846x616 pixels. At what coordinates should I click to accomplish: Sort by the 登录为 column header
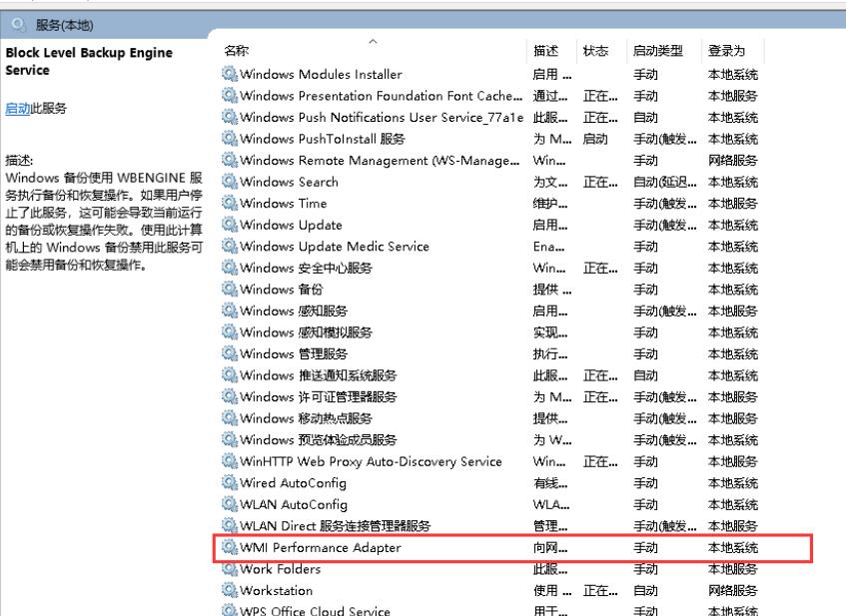pyautogui.click(x=727, y=51)
